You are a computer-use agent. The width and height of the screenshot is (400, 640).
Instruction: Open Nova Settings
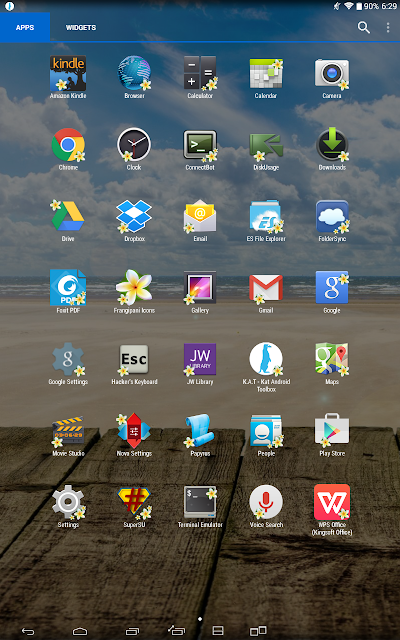134,431
